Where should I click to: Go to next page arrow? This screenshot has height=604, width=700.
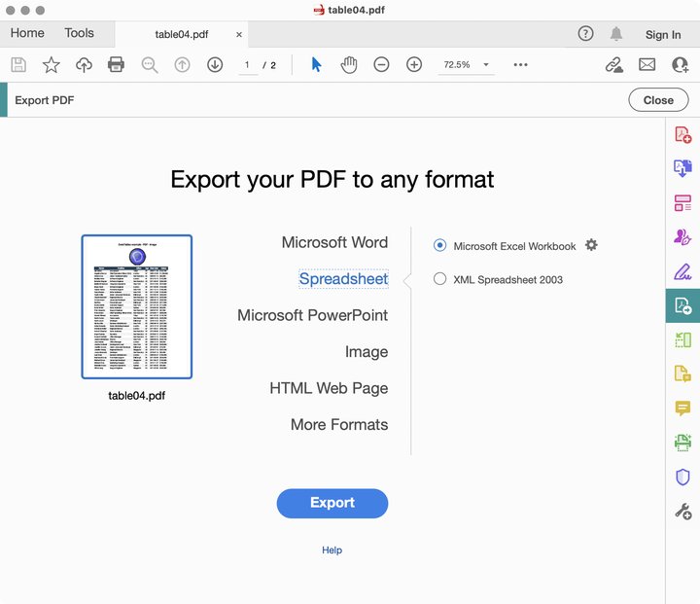[x=215, y=65]
